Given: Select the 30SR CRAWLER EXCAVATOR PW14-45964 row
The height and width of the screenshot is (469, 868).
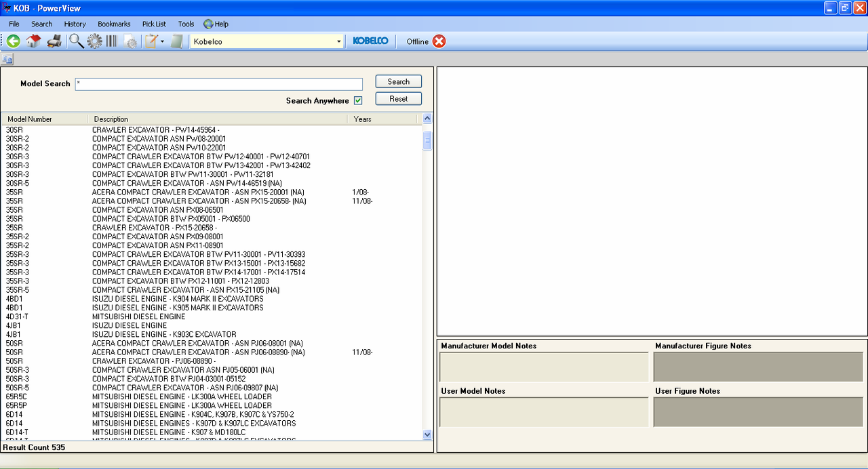Looking at the screenshot, I should 212,129.
